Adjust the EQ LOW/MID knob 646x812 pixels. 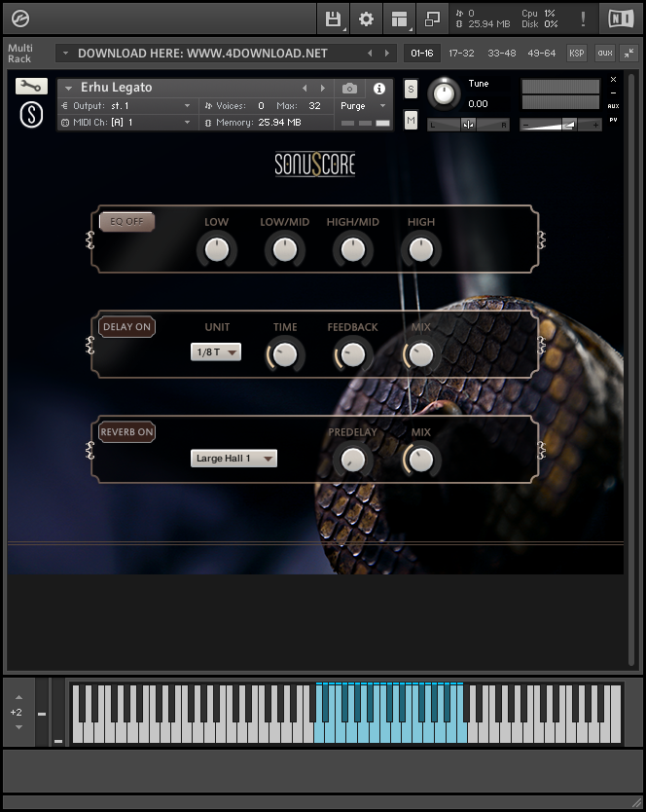(285, 249)
